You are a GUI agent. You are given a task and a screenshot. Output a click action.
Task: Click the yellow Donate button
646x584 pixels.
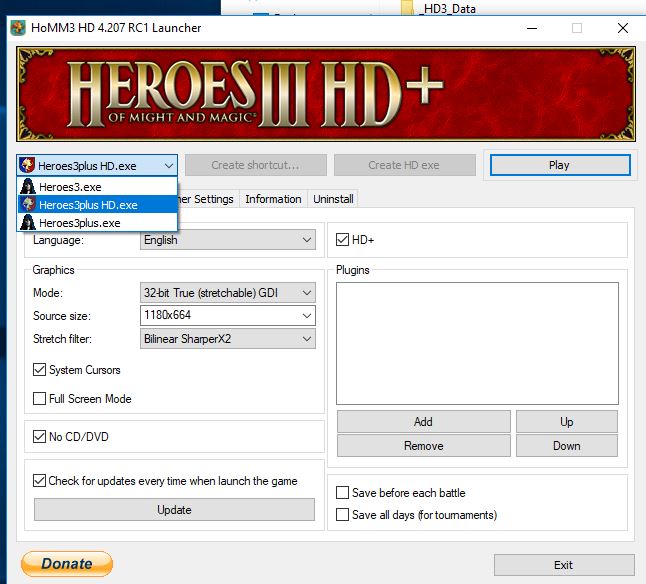tap(67, 564)
